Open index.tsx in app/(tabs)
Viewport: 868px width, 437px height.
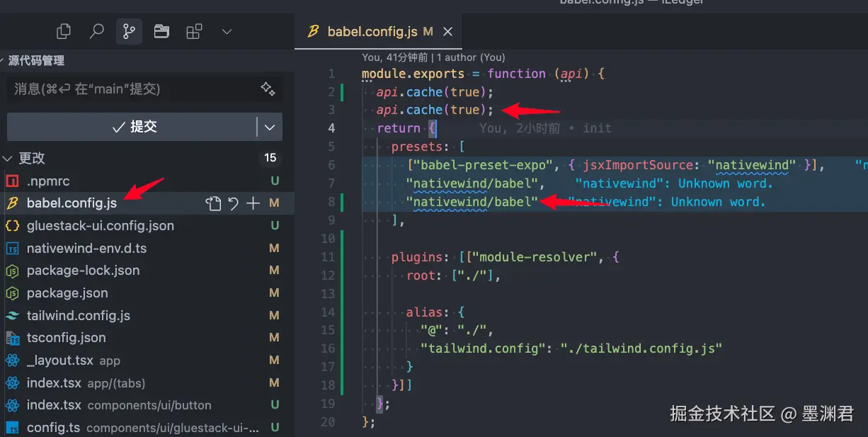(x=86, y=383)
